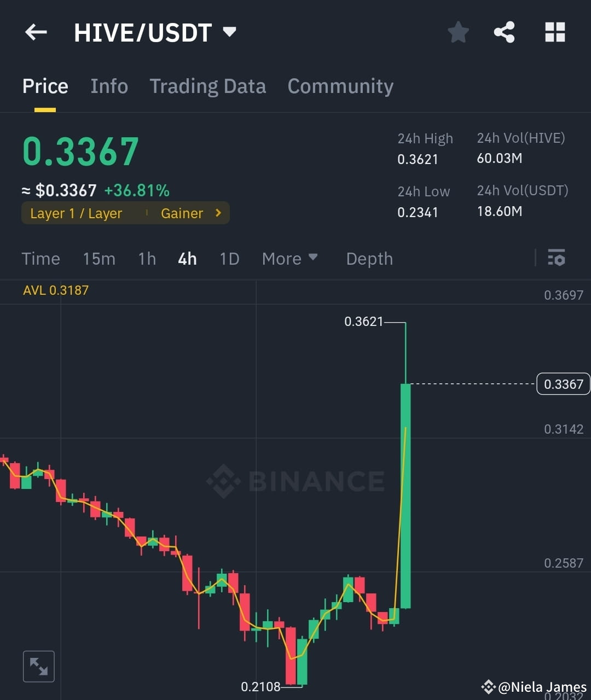Open the grid layout menu

pos(555,32)
